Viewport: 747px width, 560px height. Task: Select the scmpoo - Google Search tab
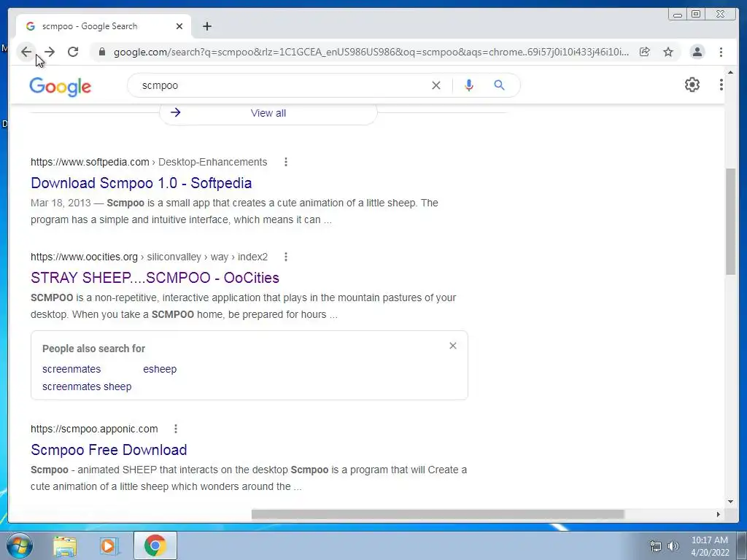[x=104, y=26]
